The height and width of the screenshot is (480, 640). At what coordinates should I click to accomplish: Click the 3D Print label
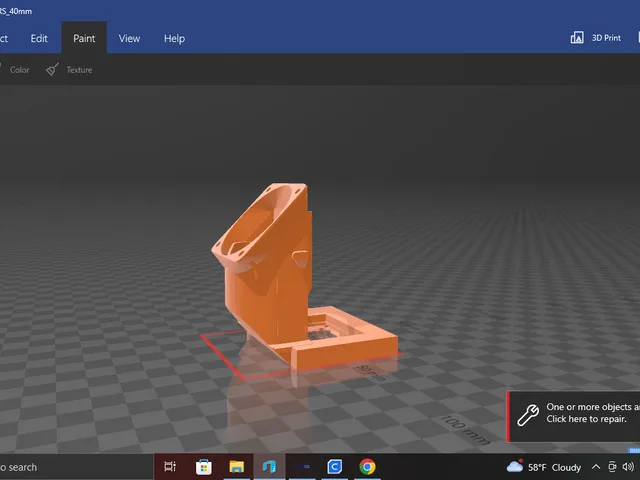point(606,38)
